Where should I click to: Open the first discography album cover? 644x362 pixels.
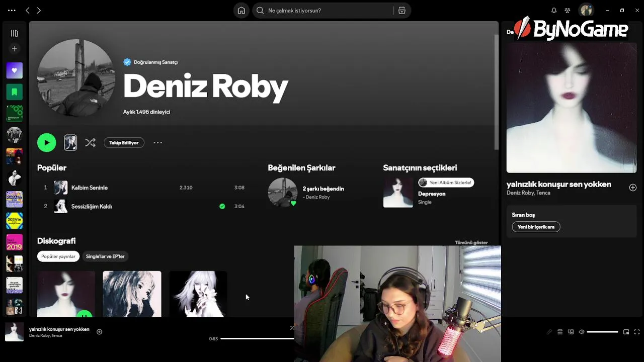(66, 294)
